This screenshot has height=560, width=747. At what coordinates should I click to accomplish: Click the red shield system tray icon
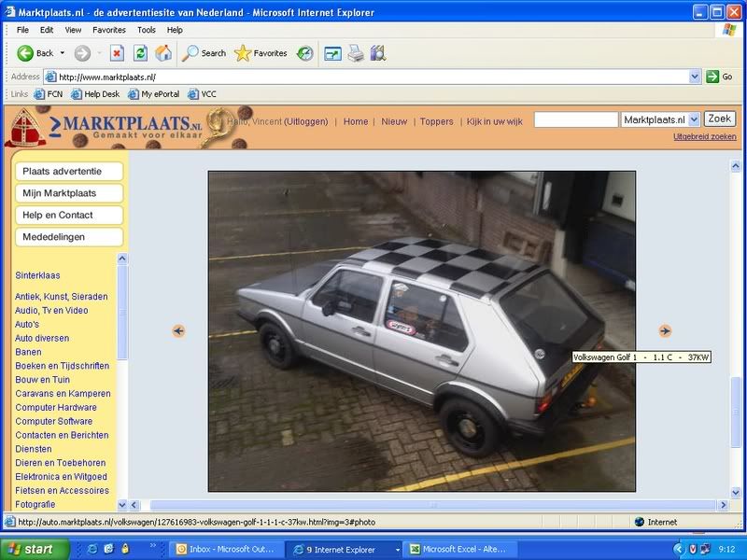(x=693, y=549)
